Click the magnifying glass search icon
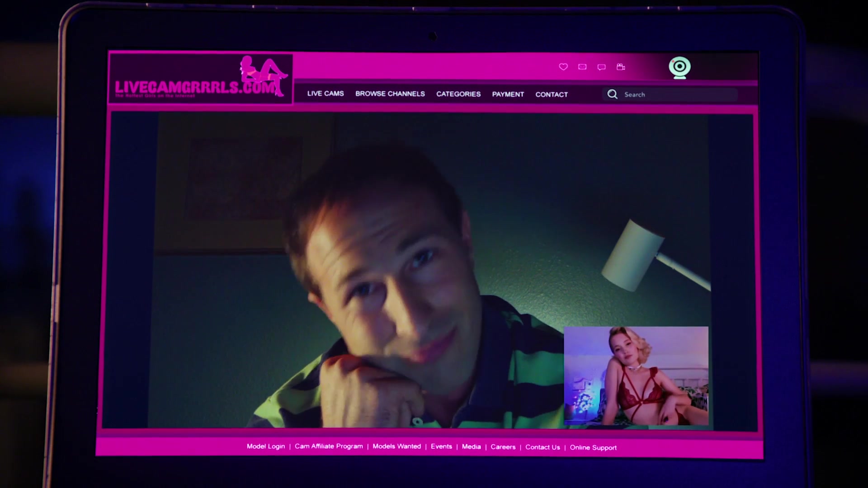The height and width of the screenshot is (488, 868). (x=612, y=94)
